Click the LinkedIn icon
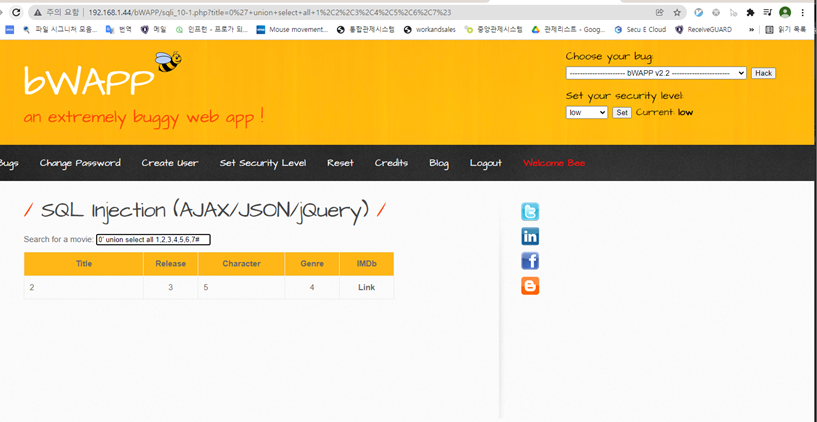The width and height of the screenshot is (817, 422). pos(530,237)
